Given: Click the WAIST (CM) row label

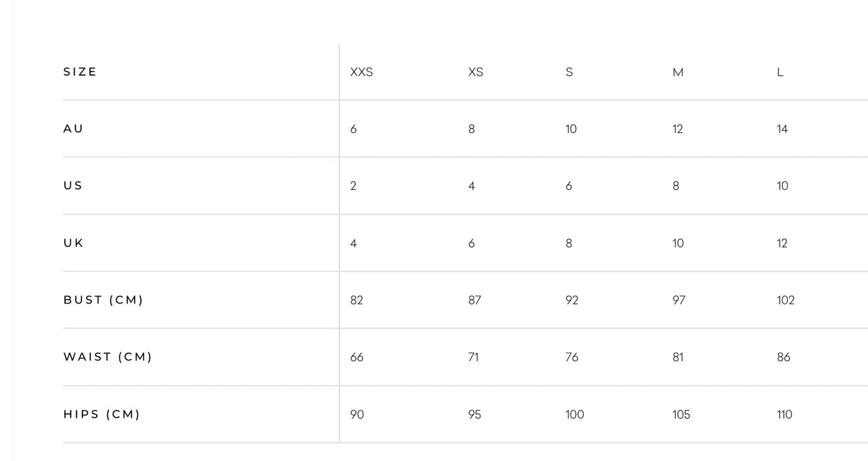Looking at the screenshot, I should point(108,357).
